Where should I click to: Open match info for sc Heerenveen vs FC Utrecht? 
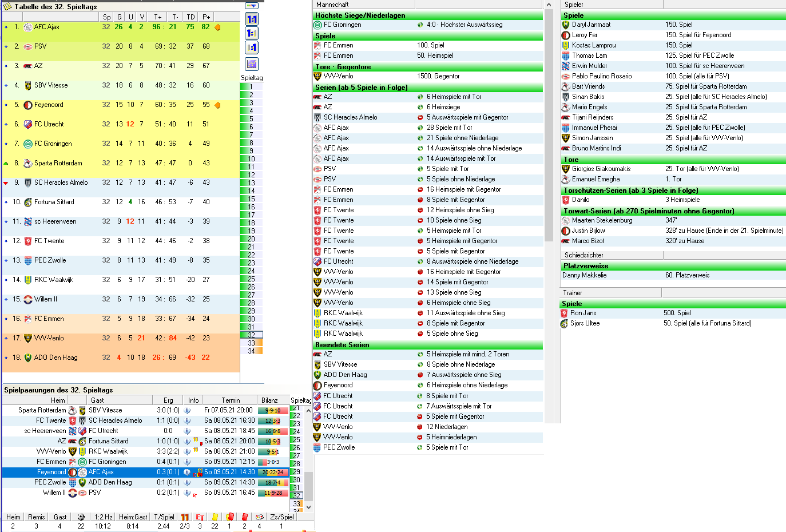(x=187, y=431)
